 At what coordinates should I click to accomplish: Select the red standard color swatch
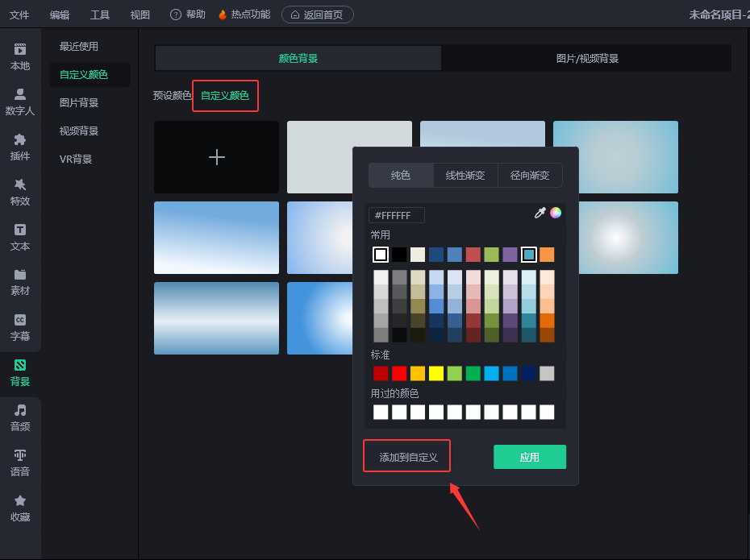(x=399, y=373)
